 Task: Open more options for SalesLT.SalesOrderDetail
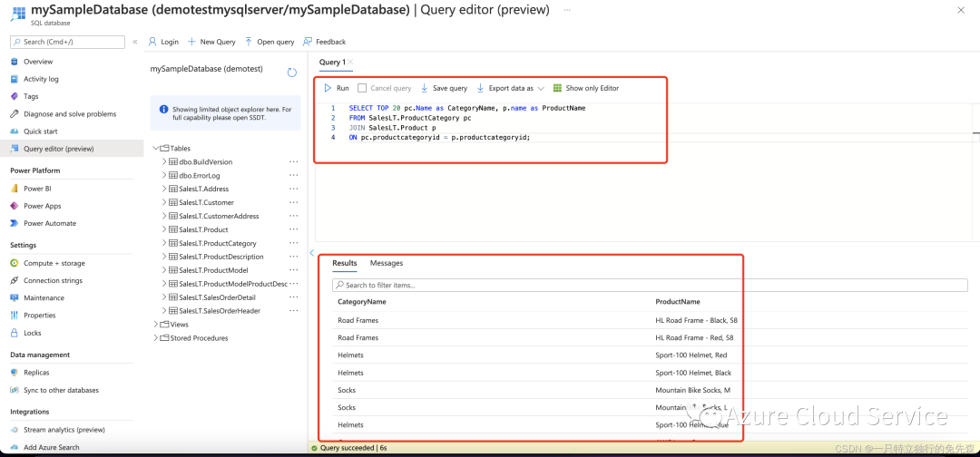(x=294, y=297)
